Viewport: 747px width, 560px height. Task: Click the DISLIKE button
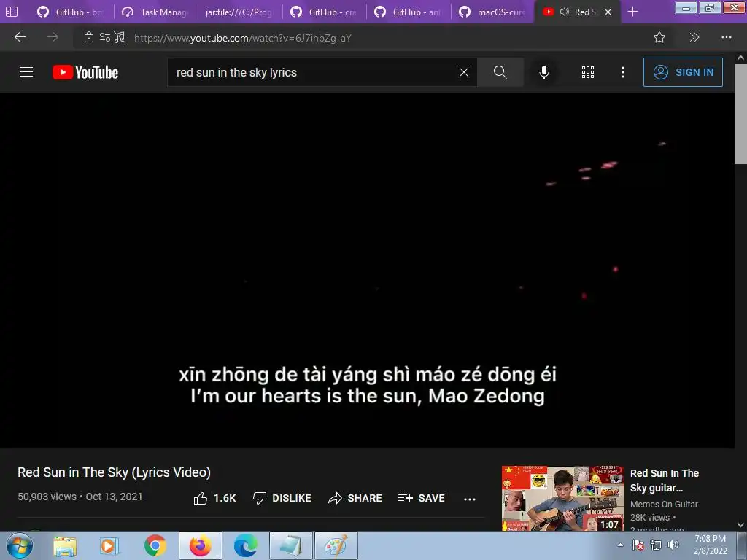click(x=282, y=498)
